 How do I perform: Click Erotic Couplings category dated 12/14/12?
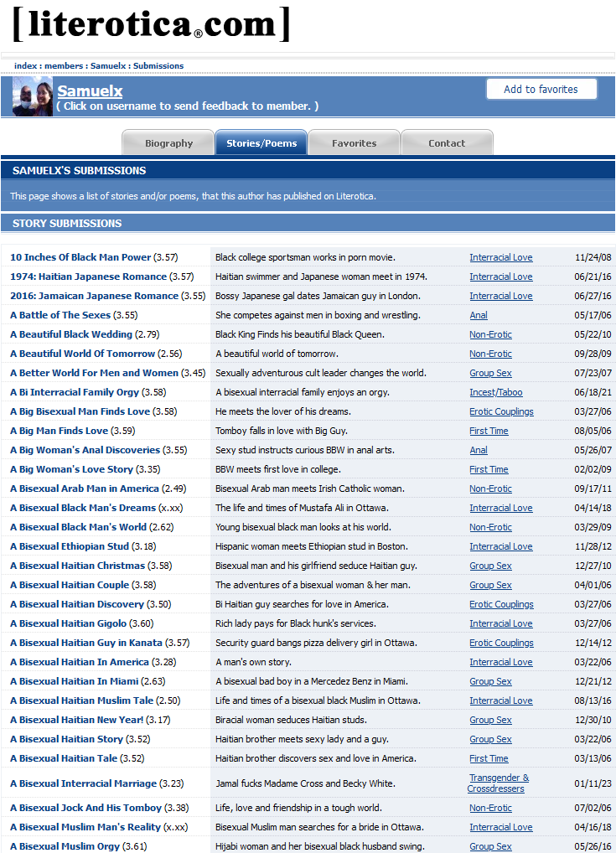(501, 643)
